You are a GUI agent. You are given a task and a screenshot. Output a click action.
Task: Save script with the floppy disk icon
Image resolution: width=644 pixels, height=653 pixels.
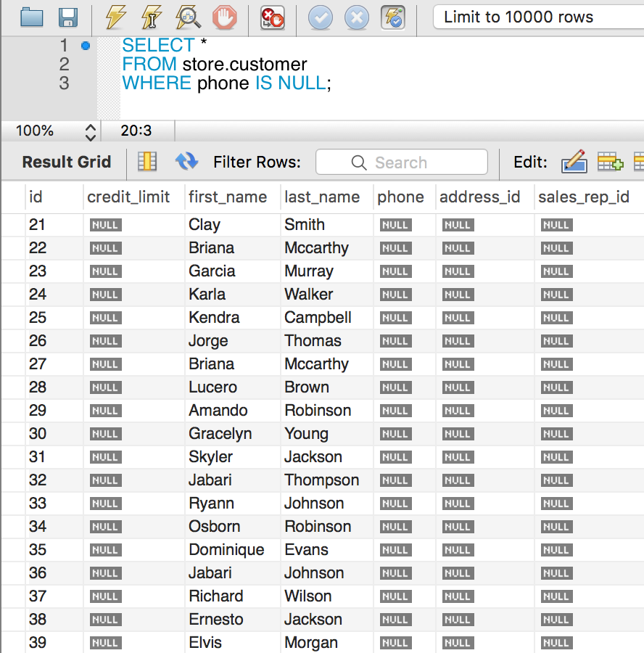[x=68, y=18]
